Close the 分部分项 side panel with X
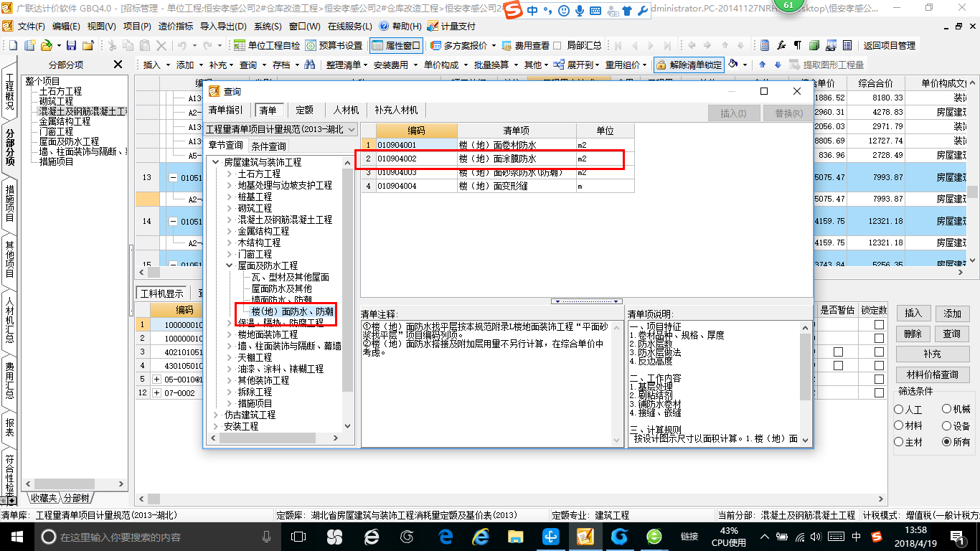Image resolution: width=980 pixels, height=551 pixels. (118, 65)
